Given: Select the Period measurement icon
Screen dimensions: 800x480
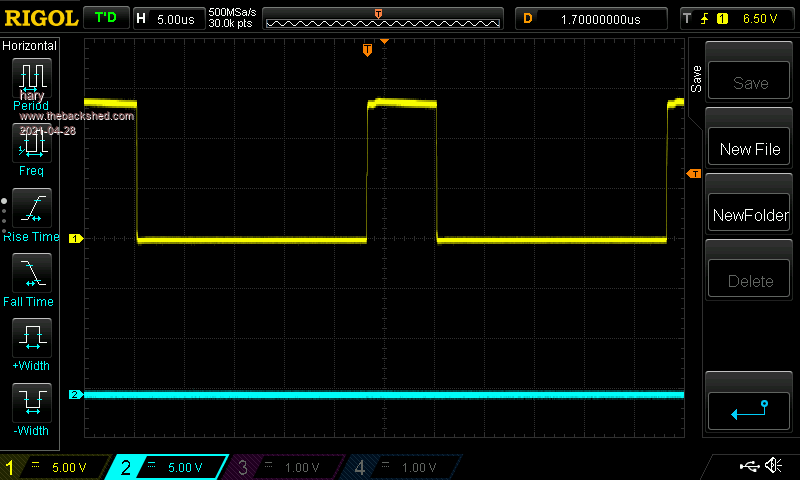Looking at the screenshot, I should pyautogui.click(x=31, y=82).
